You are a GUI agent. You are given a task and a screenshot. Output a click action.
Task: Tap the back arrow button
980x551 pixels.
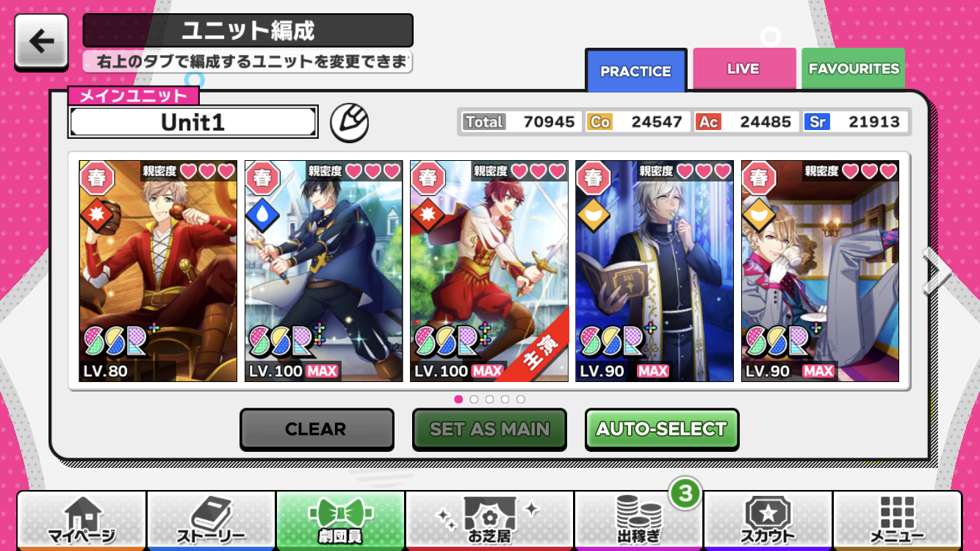pyautogui.click(x=41, y=42)
